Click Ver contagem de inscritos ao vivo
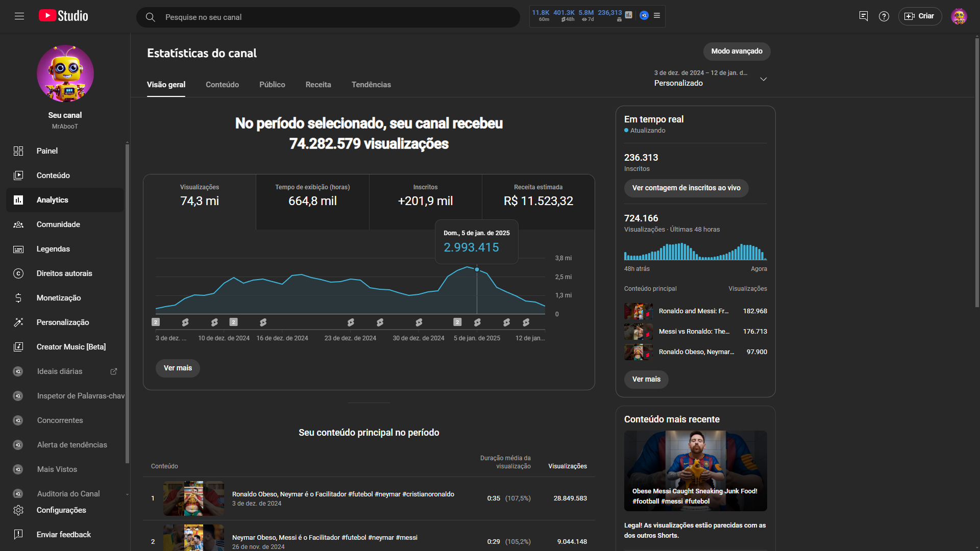Image resolution: width=980 pixels, height=551 pixels. click(686, 188)
